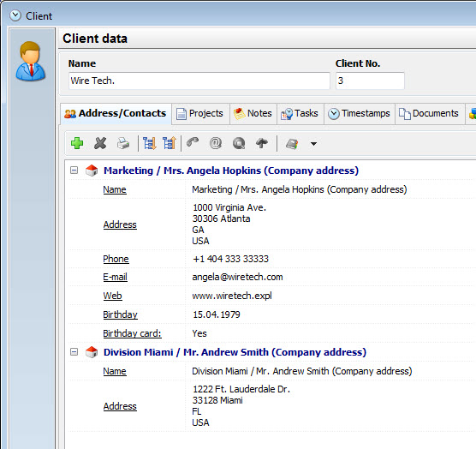This screenshot has height=449, width=476.
Task: Click the Client No. input field
Action: point(370,81)
